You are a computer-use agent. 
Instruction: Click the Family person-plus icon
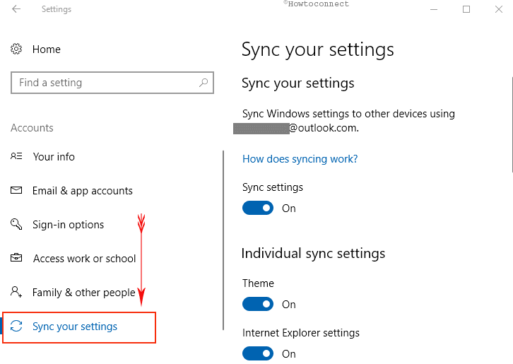(16, 292)
